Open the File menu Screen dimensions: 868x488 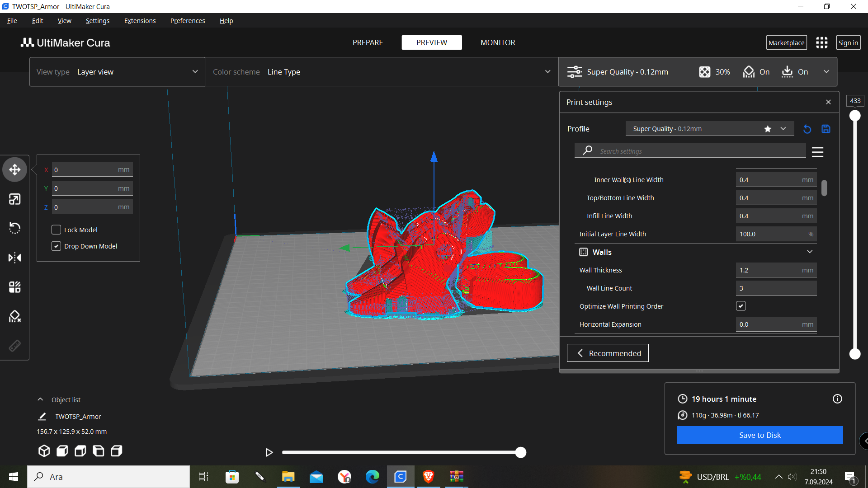[x=12, y=21]
